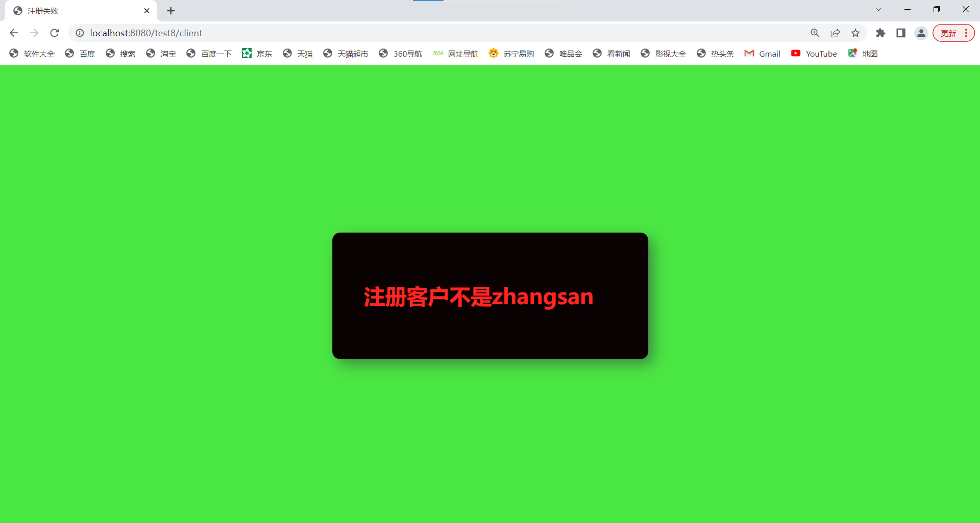Bookmark this page using the star icon
This screenshot has width=980, height=523.
[x=855, y=33]
